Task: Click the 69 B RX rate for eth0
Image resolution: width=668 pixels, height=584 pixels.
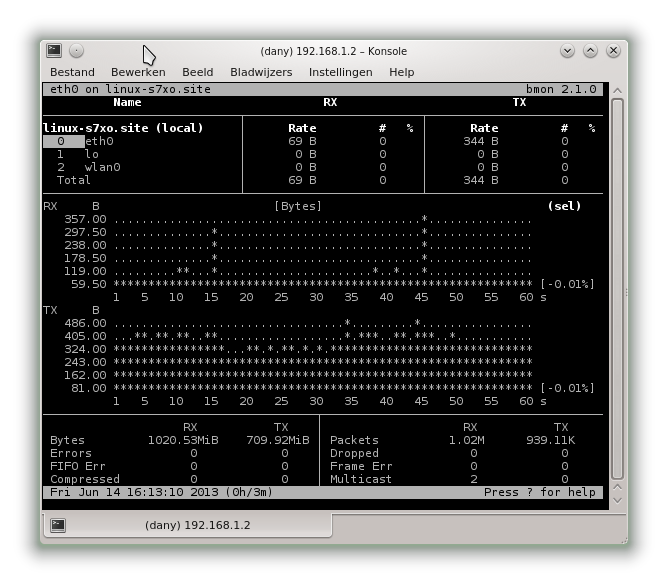Action: point(302,141)
